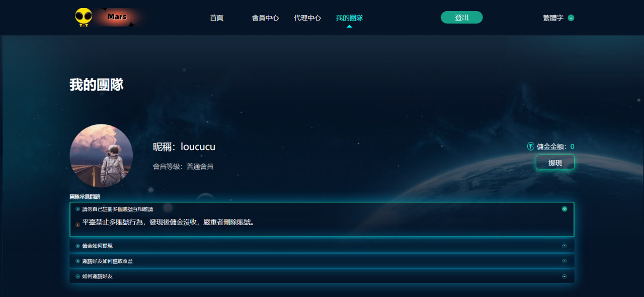Click the bullet icon before 邀請好友如何獲取收益
644x297 pixels.
[x=77, y=261]
